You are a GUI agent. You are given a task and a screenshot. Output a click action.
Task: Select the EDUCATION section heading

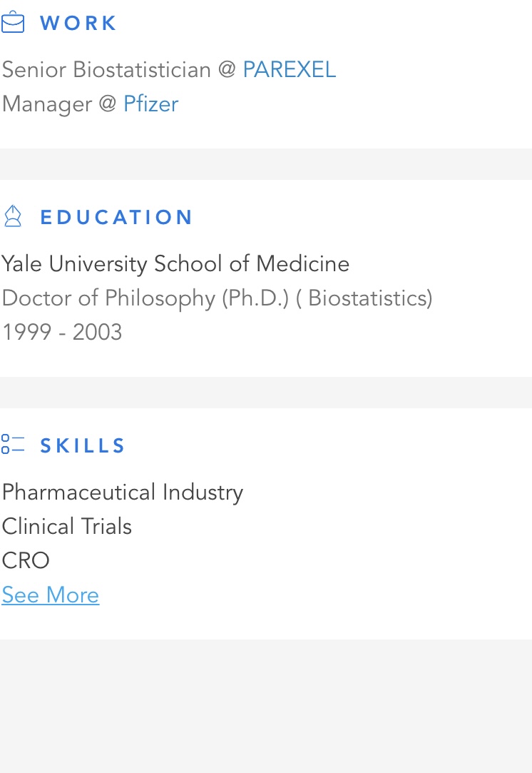116,217
